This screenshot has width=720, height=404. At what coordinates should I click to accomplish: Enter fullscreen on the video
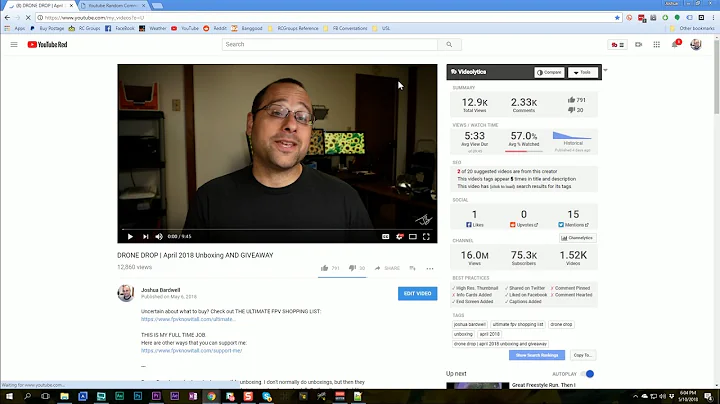pyautogui.click(x=426, y=236)
